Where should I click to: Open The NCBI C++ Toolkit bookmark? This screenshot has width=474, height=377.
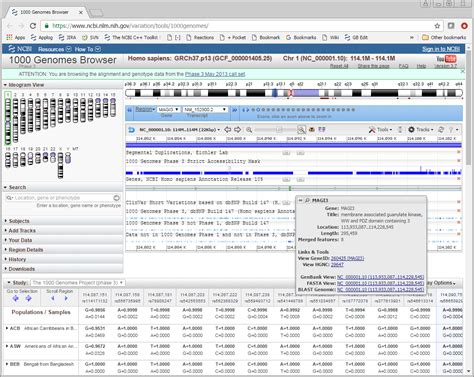coord(132,38)
